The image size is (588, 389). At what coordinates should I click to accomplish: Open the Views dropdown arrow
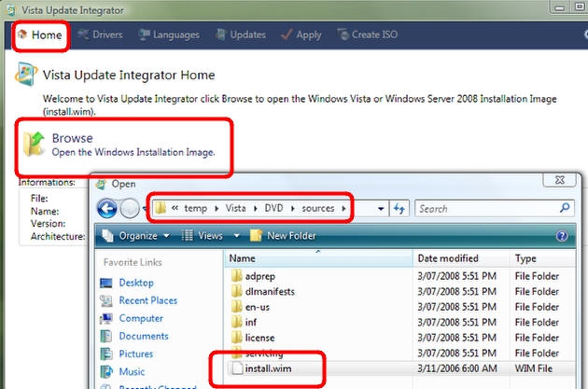click(237, 236)
